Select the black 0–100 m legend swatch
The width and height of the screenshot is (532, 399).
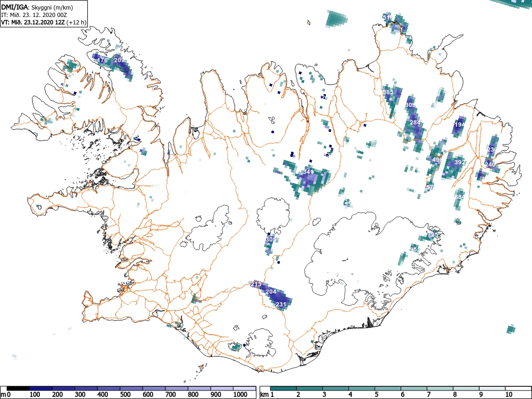tap(18, 388)
